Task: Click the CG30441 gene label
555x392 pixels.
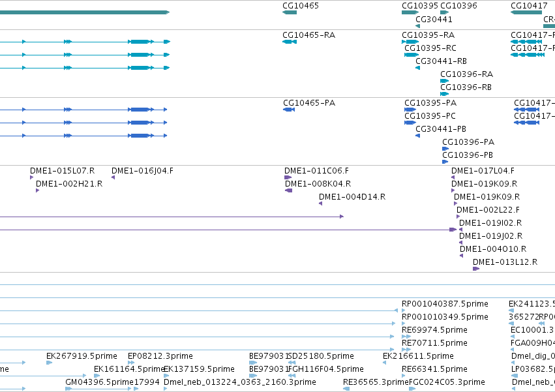Action: [434, 20]
